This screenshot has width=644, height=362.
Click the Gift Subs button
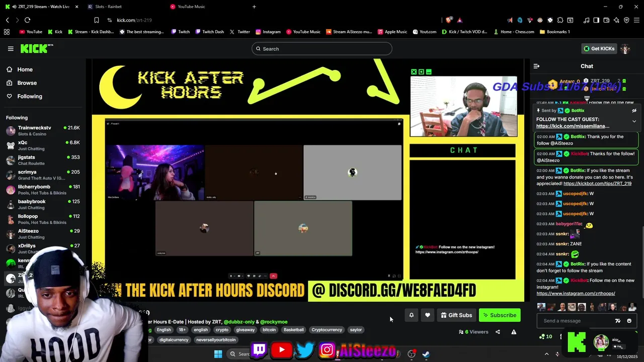456,315
